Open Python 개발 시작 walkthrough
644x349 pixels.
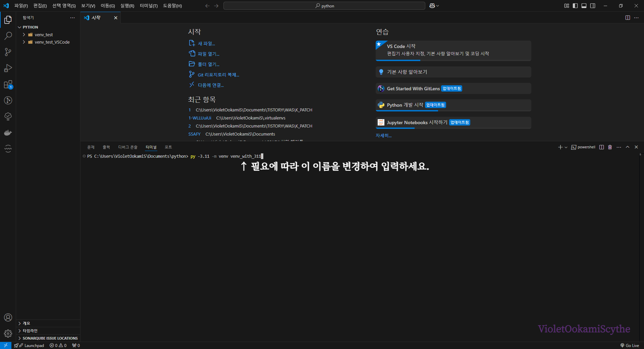pyautogui.click(x=453, y=105)
